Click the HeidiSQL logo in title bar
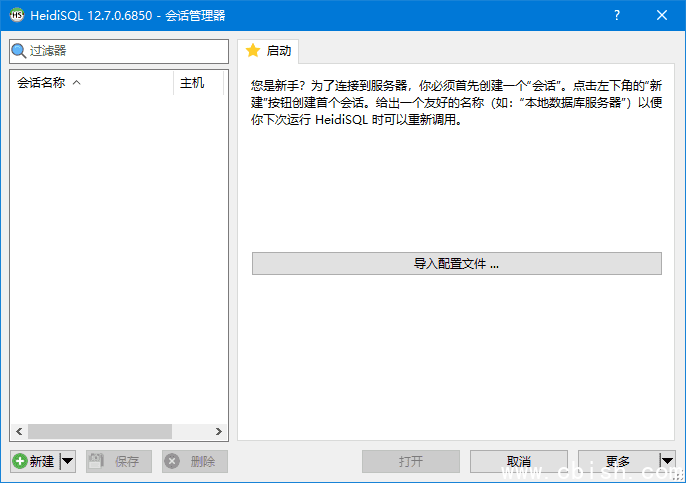 point(17,15)
